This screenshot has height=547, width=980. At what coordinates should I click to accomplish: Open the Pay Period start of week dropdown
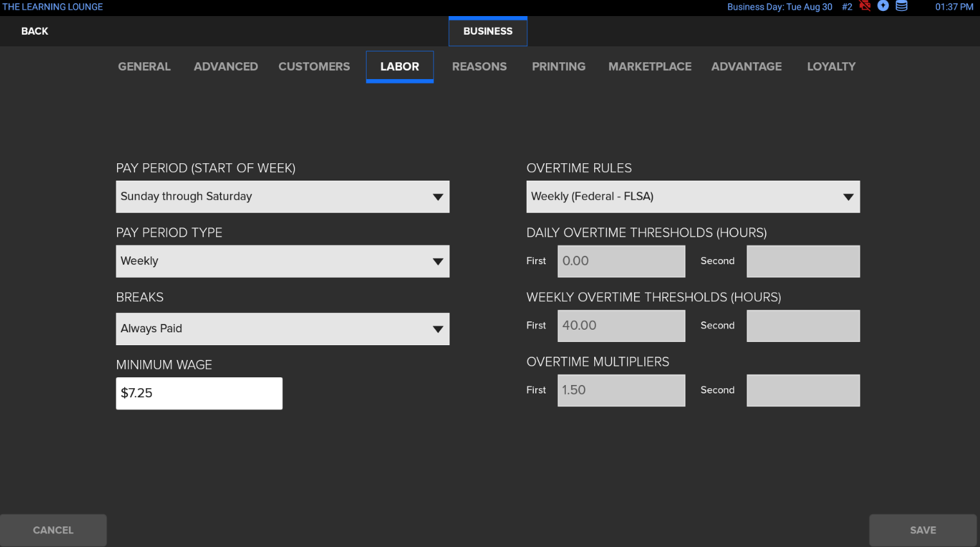[x=282, y=197]
